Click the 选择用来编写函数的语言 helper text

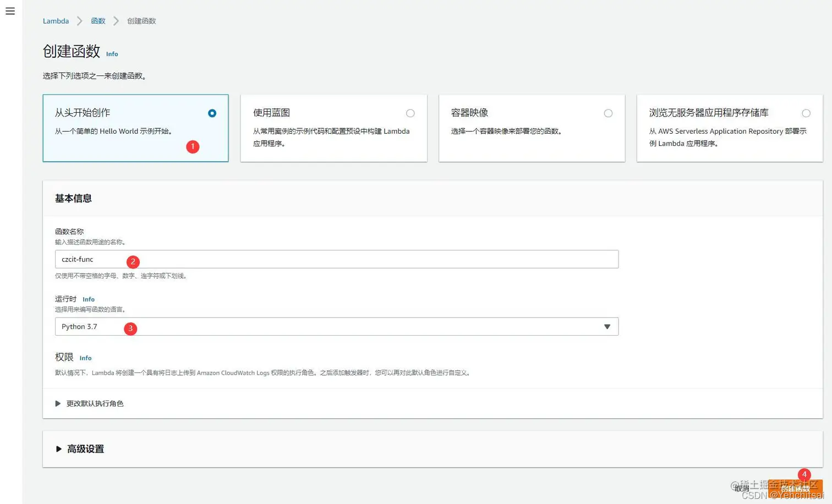tap(91, 310)
